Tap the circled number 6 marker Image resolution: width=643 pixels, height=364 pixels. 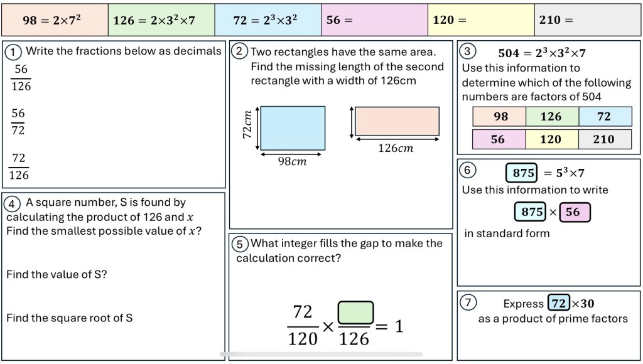point(468,169)
